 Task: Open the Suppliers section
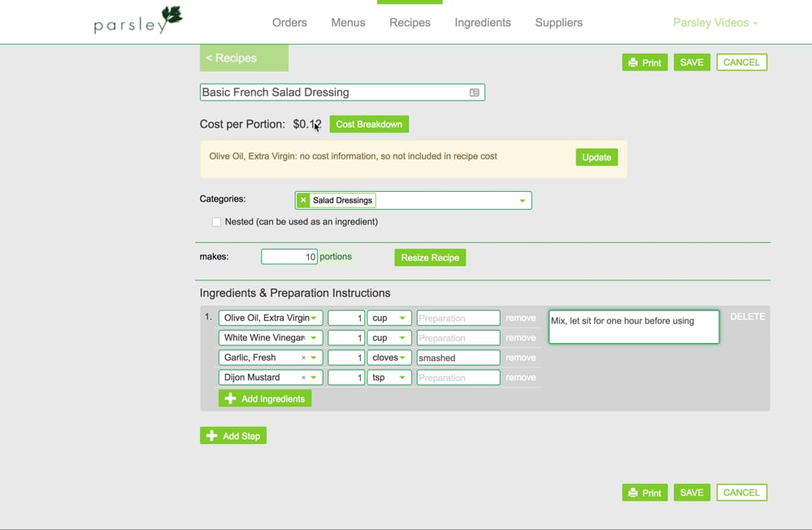click(558, 23)
